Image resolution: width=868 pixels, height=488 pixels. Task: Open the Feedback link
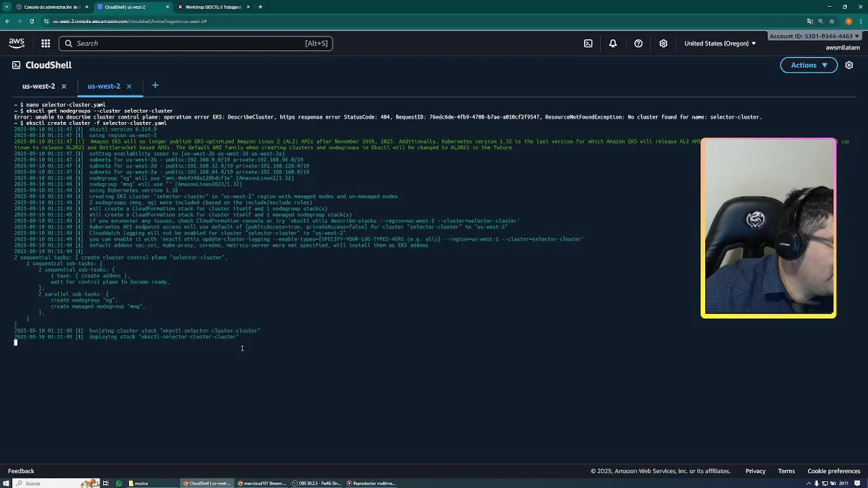click(x=21, y=471)
